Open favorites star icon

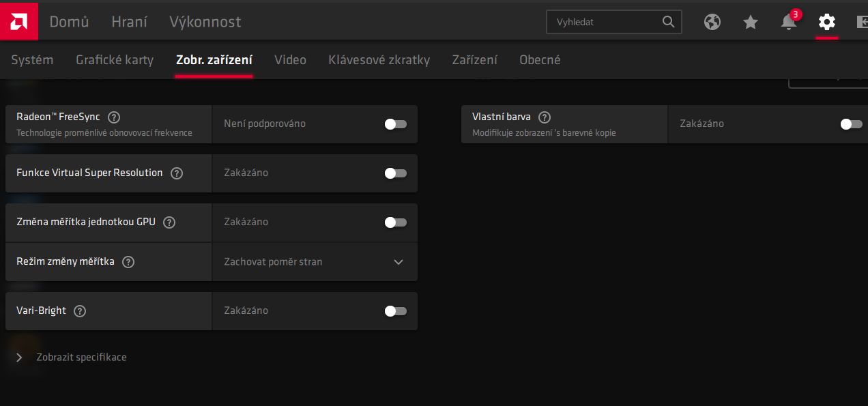pos(751,22)
